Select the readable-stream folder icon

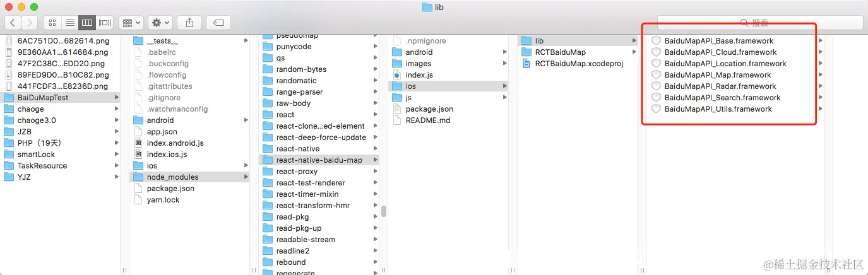coord(268,240)
